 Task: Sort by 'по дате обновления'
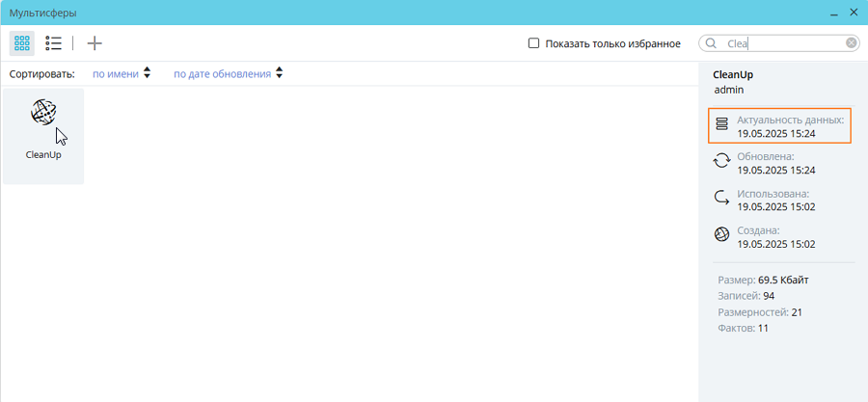tap(222, 73)
